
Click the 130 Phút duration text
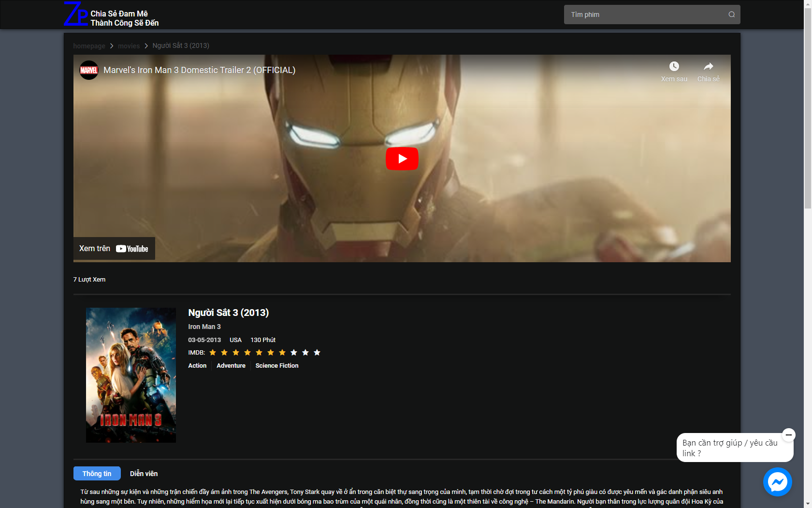point(263,340)
